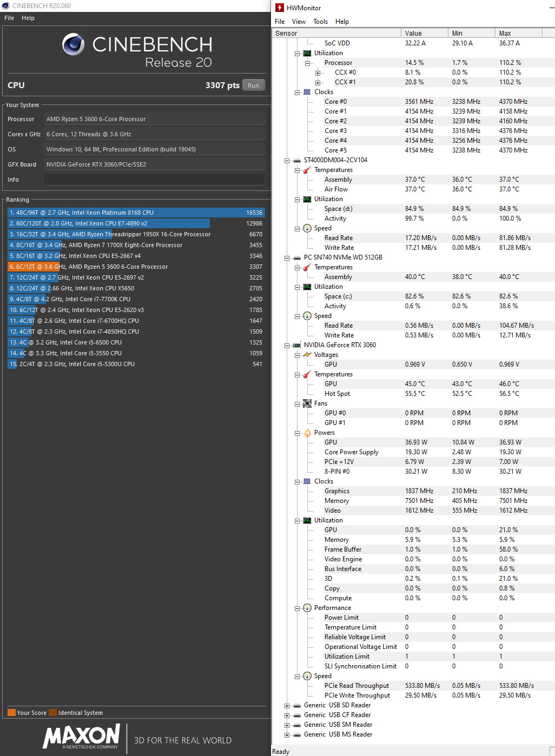Viewport: 555px width, 756px height.
Task: Click the NVIDIA GeForce RTX 3060 device icon
Action: point(297,345)
